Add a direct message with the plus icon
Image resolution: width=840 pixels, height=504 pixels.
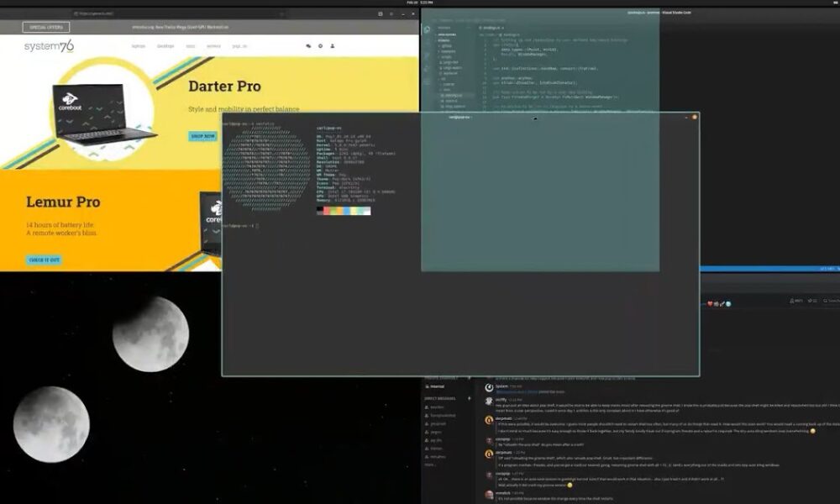click(x=470, y=398)
